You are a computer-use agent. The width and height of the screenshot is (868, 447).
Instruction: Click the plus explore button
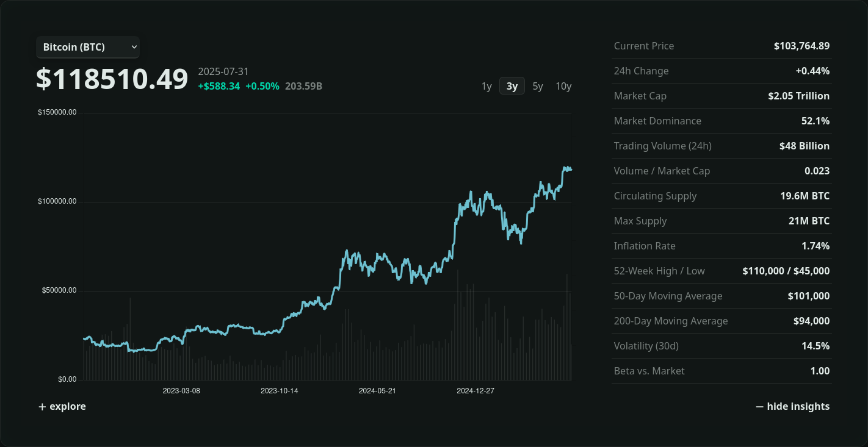[x=62, y=407]
